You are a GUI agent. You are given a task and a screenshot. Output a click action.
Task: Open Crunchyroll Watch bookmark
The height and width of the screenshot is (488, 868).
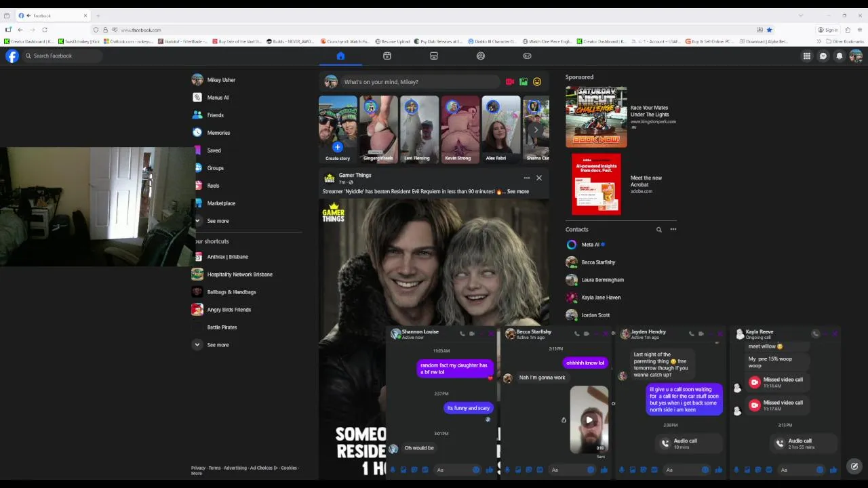coord(345,41)
